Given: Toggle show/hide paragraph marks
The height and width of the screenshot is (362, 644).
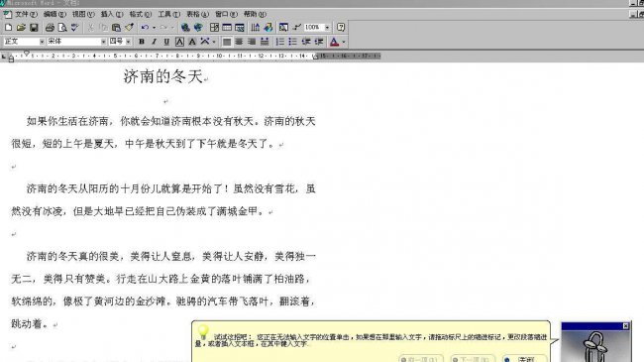Looking at the screenshot, I should pyautogui.click(x=296, y=28).
